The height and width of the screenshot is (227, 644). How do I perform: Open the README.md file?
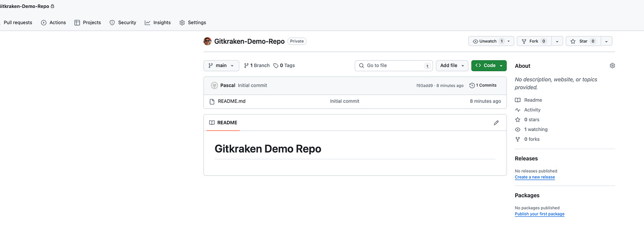(x=232, y=101)
